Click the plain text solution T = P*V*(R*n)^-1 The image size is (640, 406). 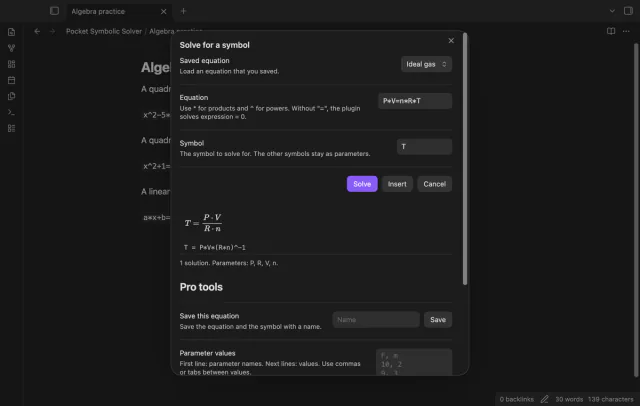215,247
